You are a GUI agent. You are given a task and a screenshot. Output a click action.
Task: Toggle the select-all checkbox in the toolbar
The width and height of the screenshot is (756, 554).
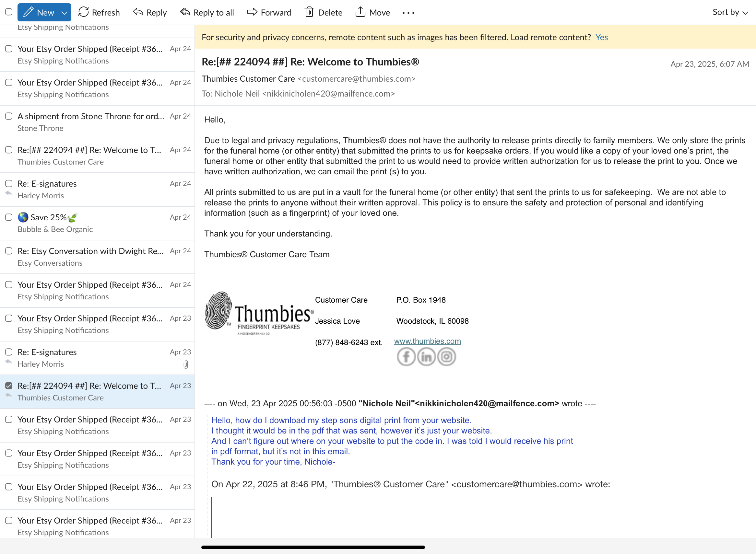pyautogui.click(x=9, y=12)
